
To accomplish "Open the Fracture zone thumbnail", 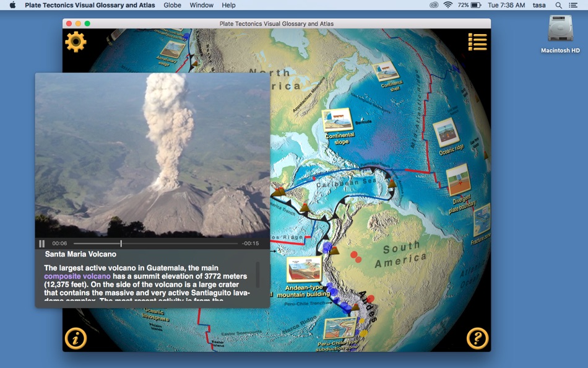I will tap(482, 220).
